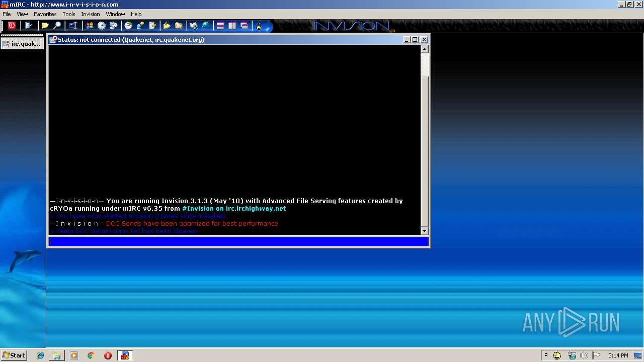Click the Status window scrollbar thumb
This screenshot has width=644, height=362.
[424, 151]
